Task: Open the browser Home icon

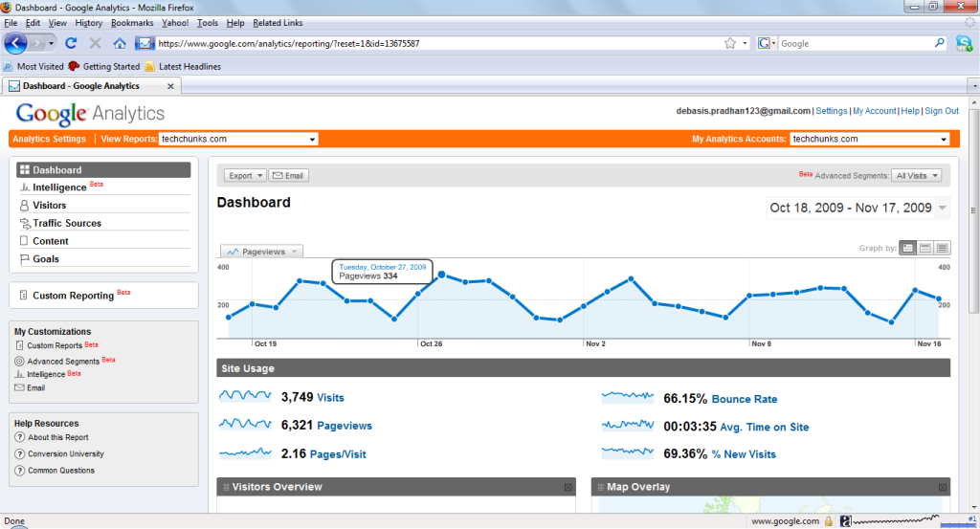Action: [120, 43]
